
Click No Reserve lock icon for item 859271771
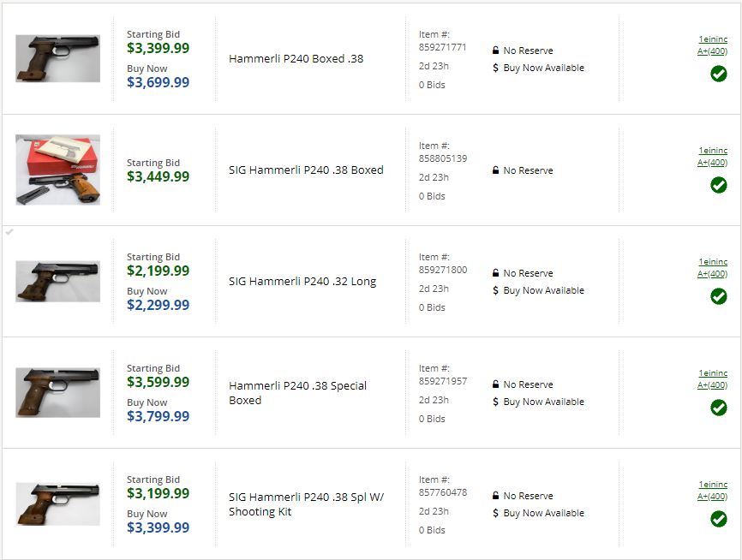tap(495, 51)
